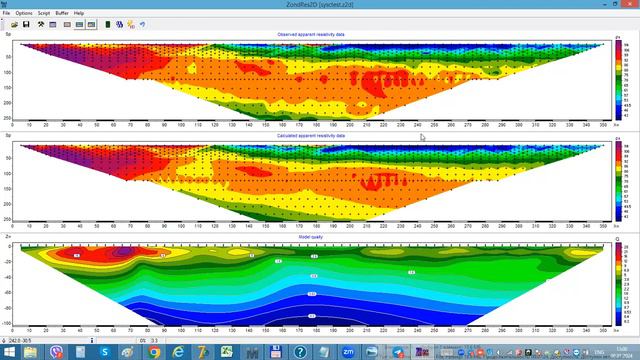
Task: Open the Help menu
Action: 79,13
